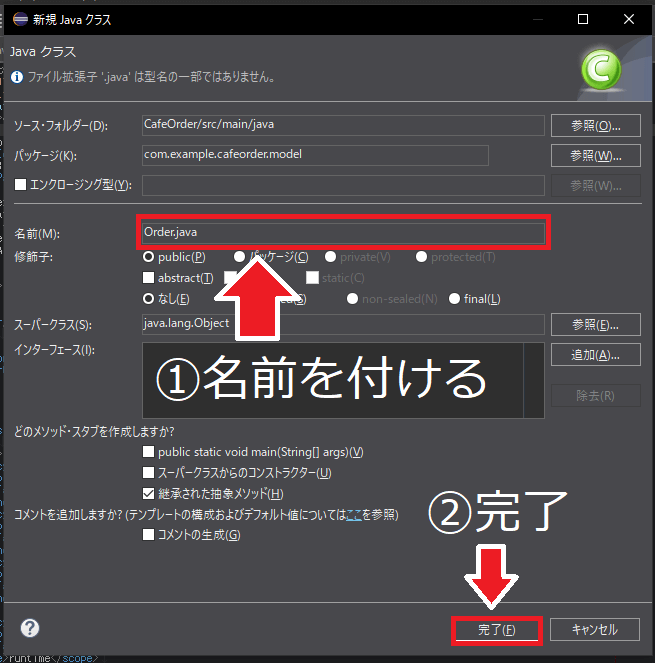This screenshot has width=655, height=663.
Task: Close the New Java Class dialog
Action: pos(629,18)
